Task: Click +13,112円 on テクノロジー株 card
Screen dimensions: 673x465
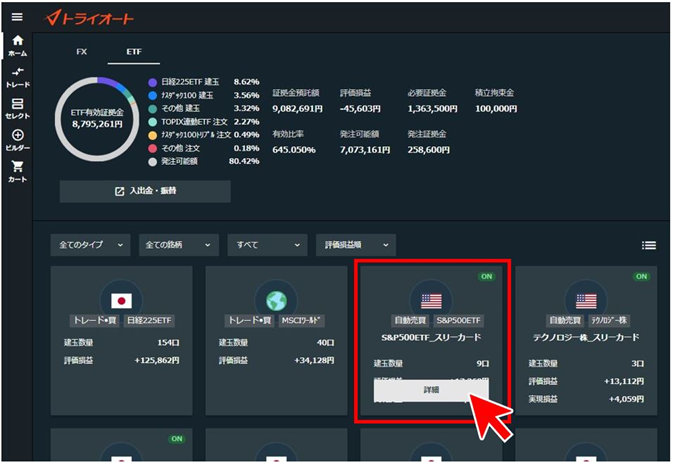Action: [x=624, y=381]
